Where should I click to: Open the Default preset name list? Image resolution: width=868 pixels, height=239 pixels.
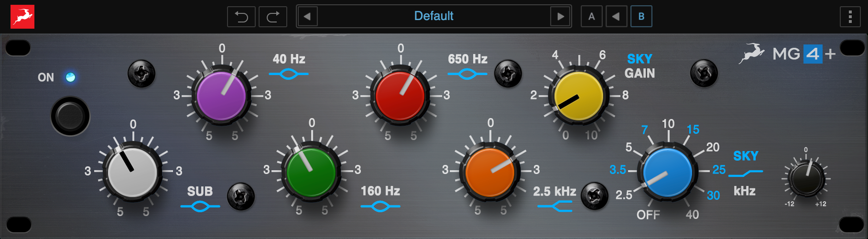(434, 16)
